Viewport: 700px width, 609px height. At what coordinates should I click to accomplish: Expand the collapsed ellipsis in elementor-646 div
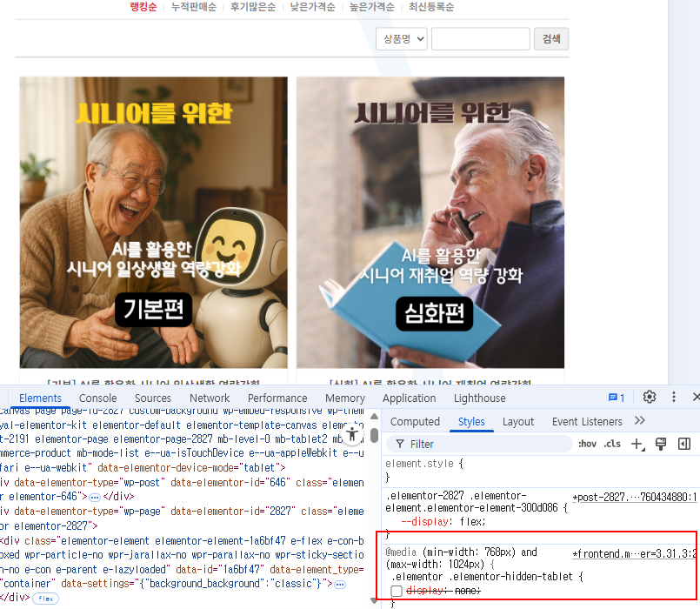(x=95, y=496)
